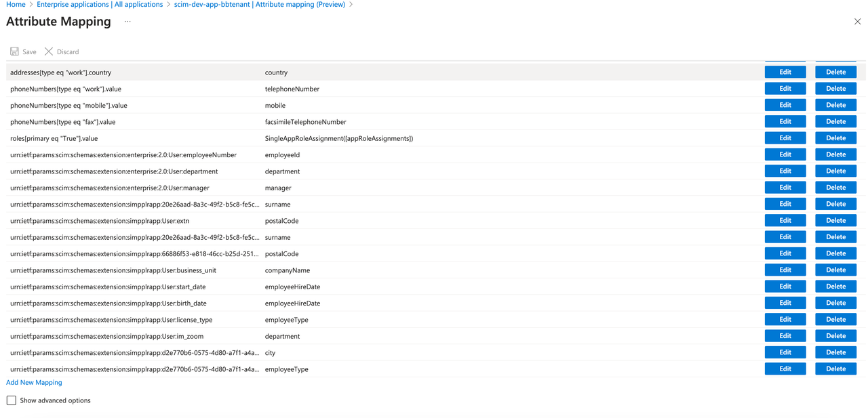Edit the SingleAppRoleAssignment roles mapping

pos(785,138)
